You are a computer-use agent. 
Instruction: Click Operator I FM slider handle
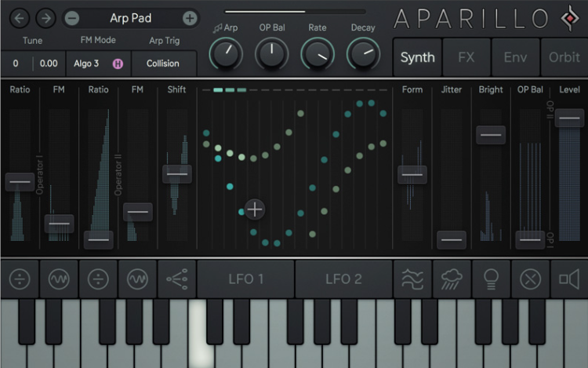[x=60, y=224]
